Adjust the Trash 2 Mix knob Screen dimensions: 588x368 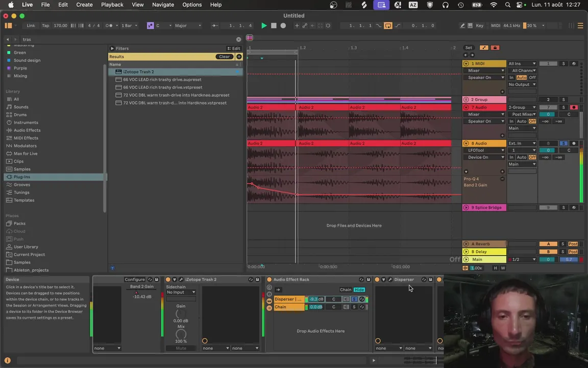tap(181, 334)
